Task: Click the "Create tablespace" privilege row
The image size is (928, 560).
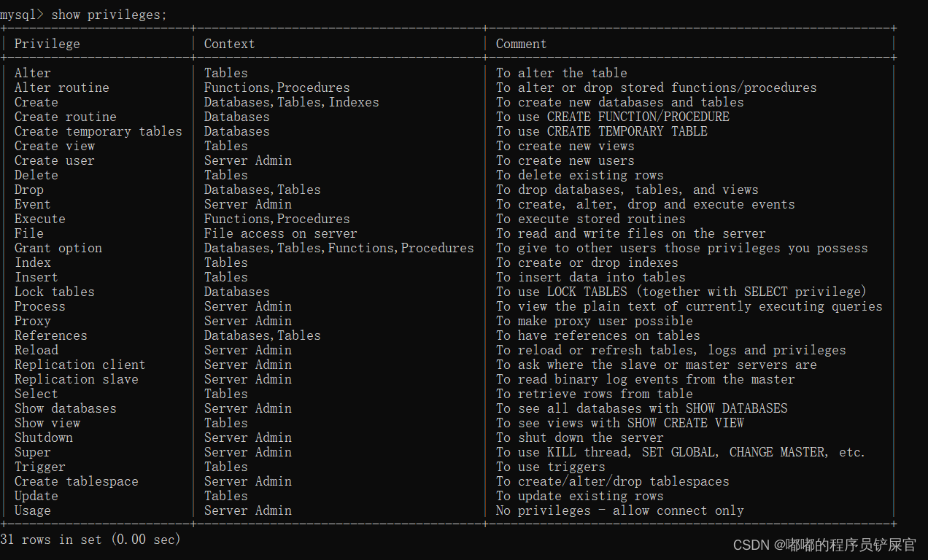Action: 76,481
